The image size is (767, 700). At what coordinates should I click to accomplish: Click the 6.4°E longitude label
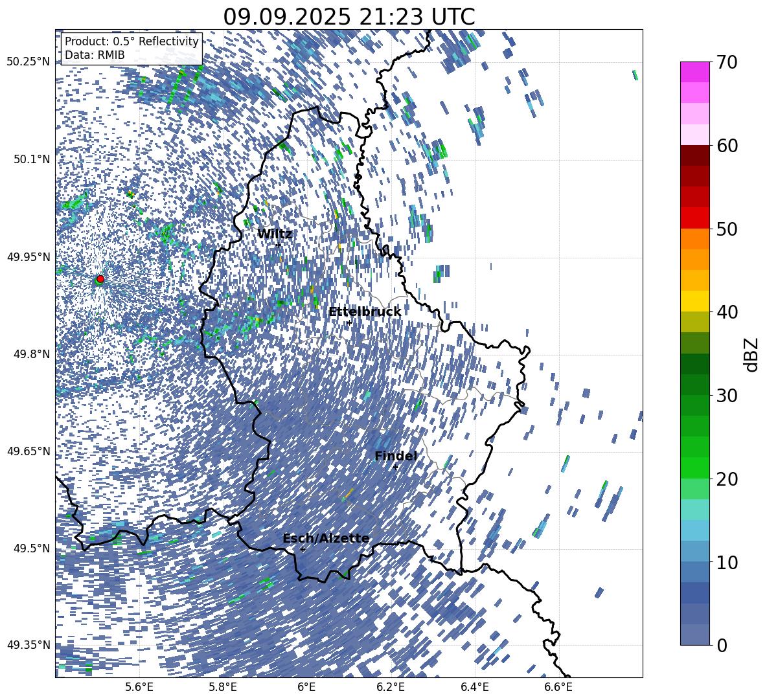click(474, 688)
